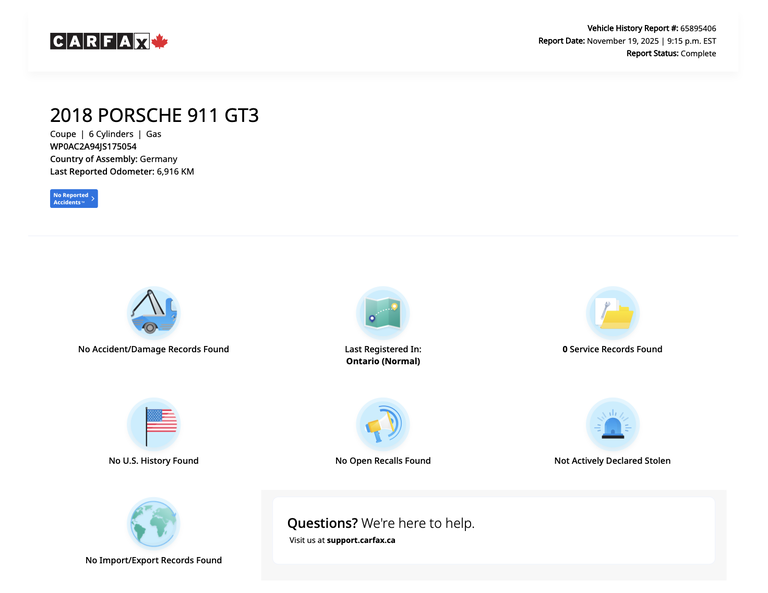
Task: Select No Accident/Damage Records Found label
Action: coord(153,349)
